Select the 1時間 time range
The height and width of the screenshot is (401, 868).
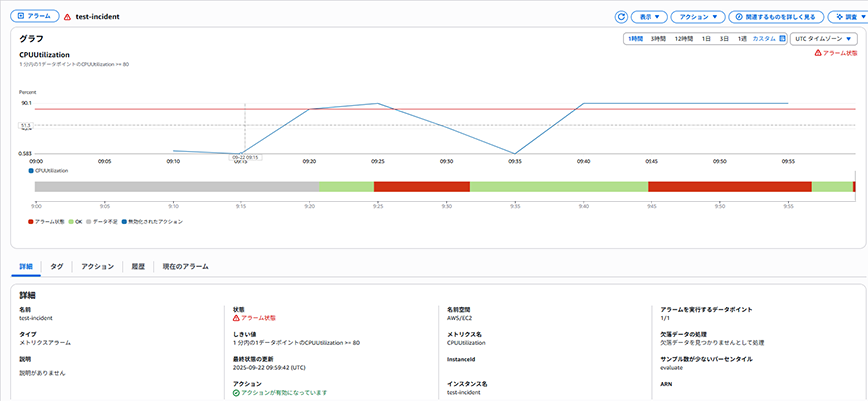click(x=635, y=39)
